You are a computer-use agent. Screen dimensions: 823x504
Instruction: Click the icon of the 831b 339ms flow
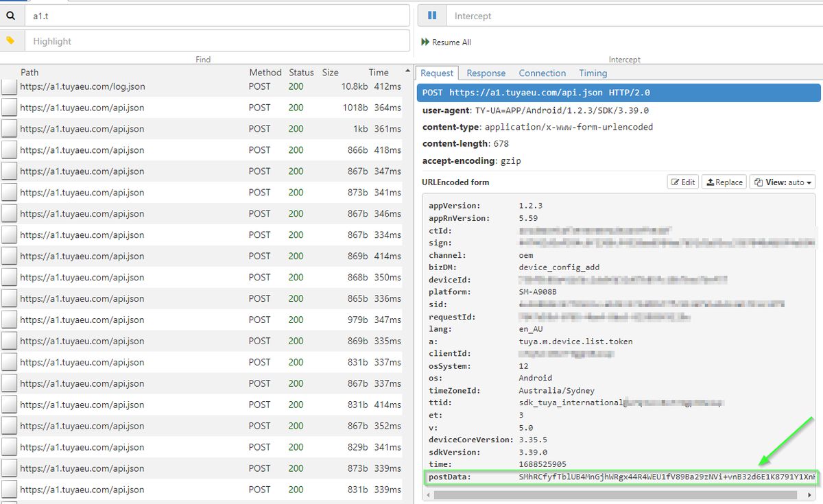(x=9, y=490)
